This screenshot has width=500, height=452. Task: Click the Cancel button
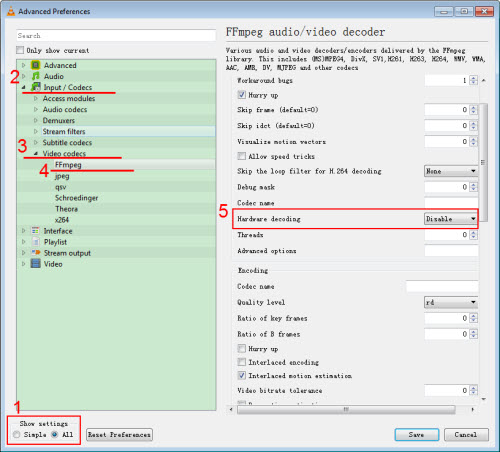click(x=466, y=435)
